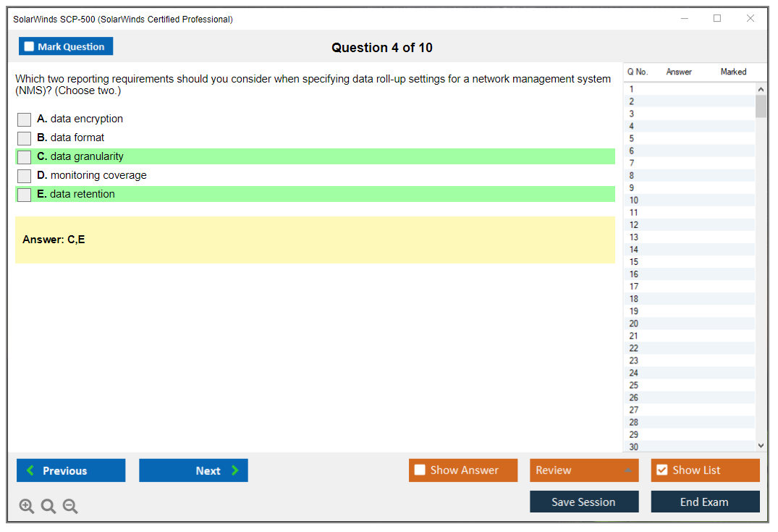The height and width of the screenshot is (532, 778).
Task: Click the green right arrow on Next
Action: pos(235,470)
